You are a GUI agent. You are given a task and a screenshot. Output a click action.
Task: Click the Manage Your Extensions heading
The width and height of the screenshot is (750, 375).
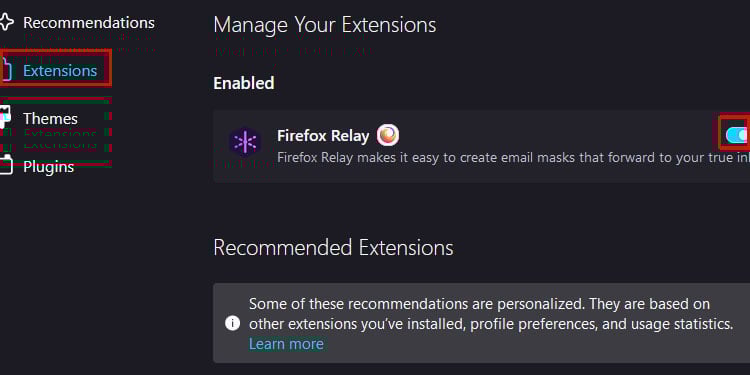click(325, 24)
